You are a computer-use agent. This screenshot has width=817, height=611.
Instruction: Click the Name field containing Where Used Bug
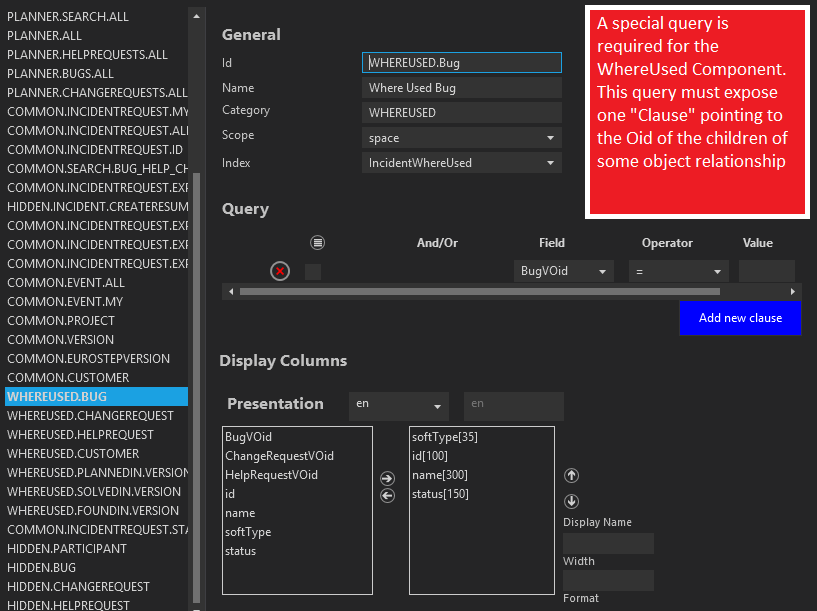coord(461,88)
